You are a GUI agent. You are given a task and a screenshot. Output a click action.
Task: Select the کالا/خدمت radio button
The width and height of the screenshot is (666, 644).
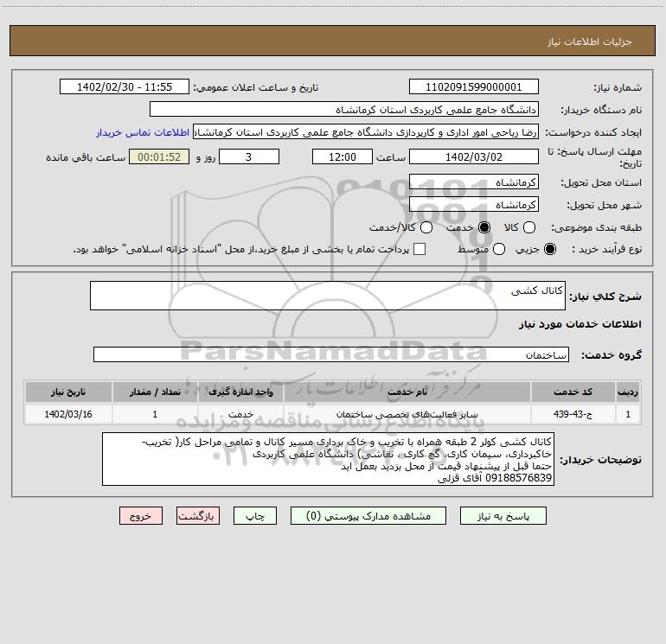426,227
